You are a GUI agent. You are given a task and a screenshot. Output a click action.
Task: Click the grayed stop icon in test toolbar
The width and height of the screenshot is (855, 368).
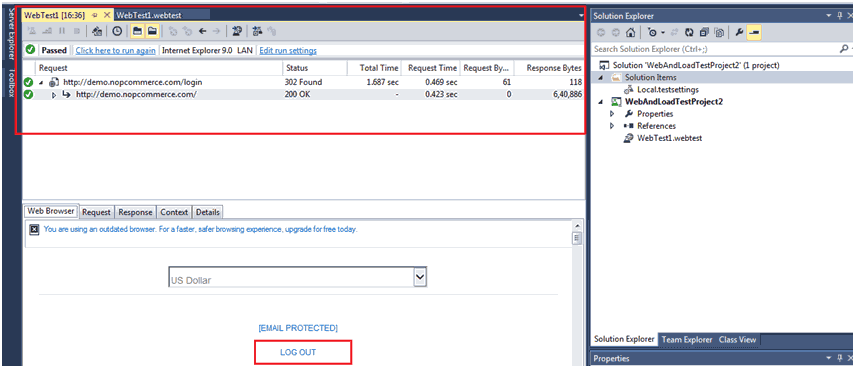[x=77, y=31]
